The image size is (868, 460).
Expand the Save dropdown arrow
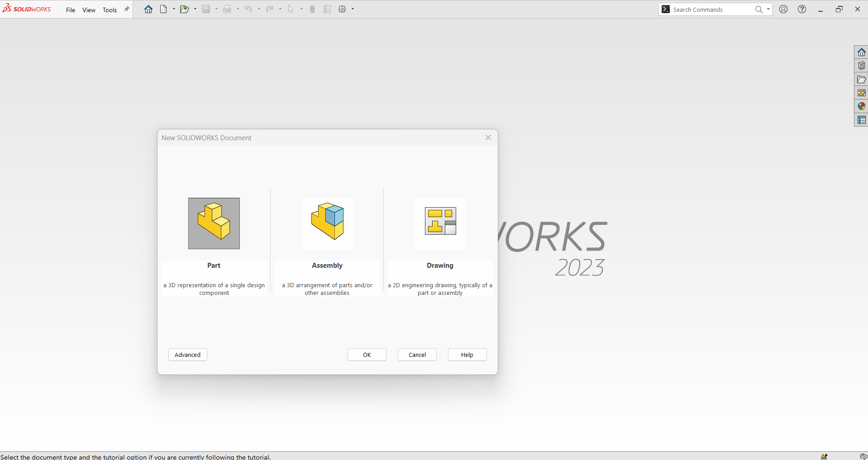(x=216, y=9)
